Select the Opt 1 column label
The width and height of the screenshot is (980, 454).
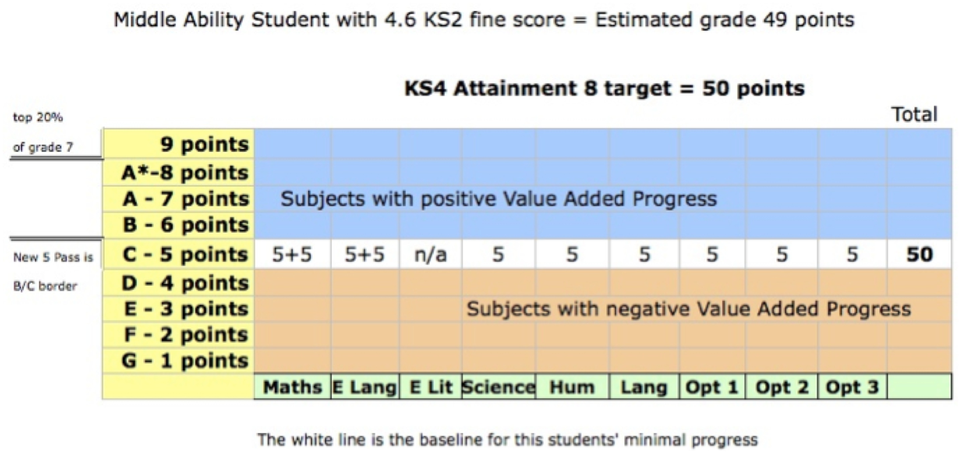point(712,387)
